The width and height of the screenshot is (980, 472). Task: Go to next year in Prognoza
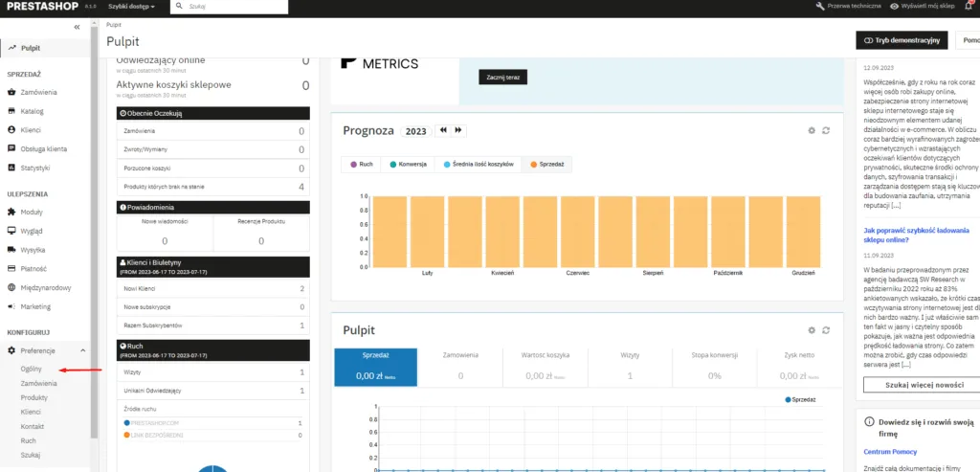[x=459, y=130]
